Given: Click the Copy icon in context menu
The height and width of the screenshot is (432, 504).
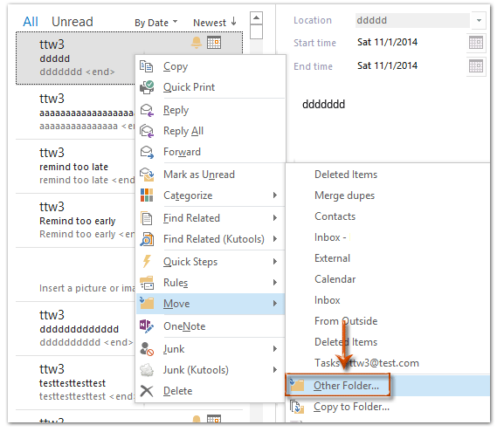Looking at the screenshot, I should pyautogui.click(x=147, y=66).
